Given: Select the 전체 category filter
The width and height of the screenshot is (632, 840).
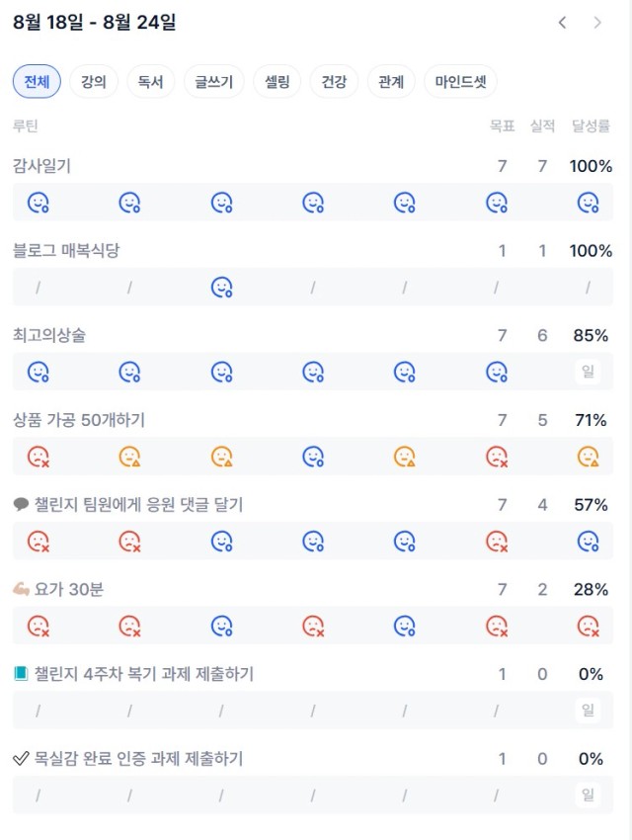Looking at the screenshot, I should pos(37,81).
